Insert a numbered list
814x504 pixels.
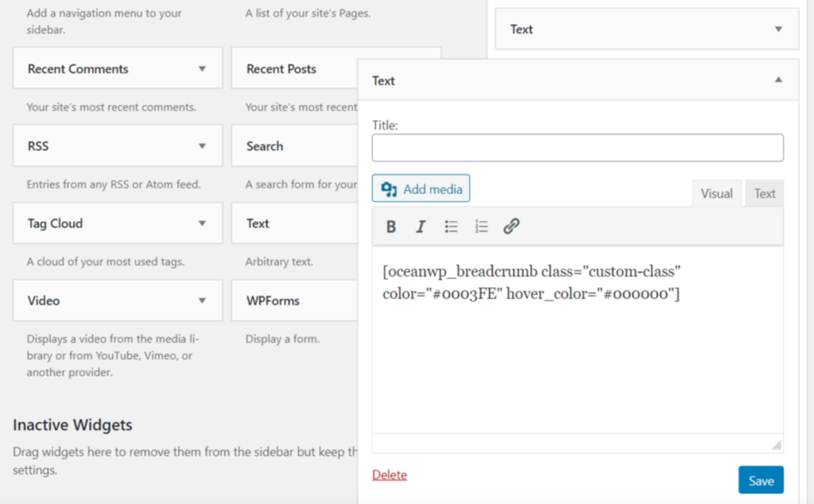(x=481, y=227)
